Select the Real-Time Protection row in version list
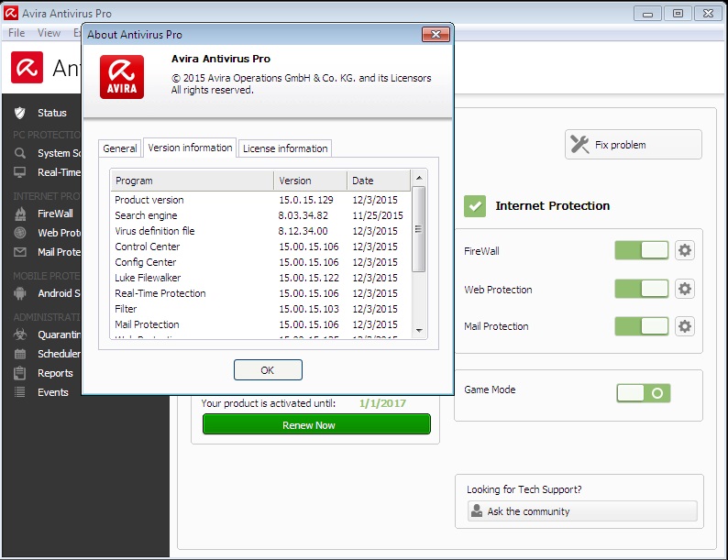728x560 pixels. 261,293
